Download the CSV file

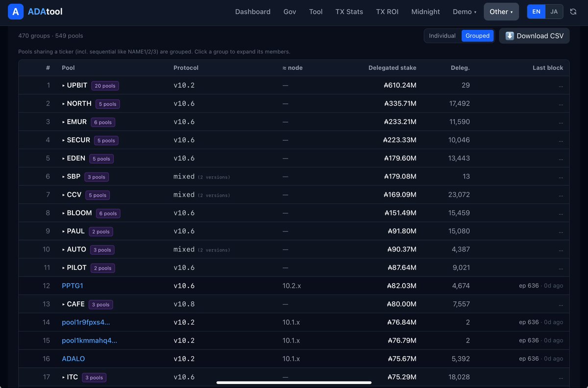pos(534,36)
